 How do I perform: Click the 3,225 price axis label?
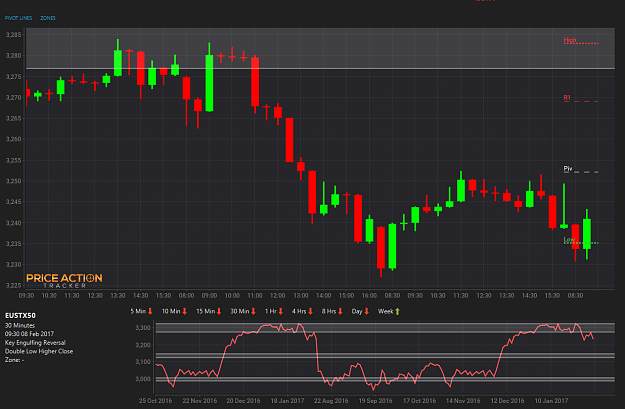(13, 285)
